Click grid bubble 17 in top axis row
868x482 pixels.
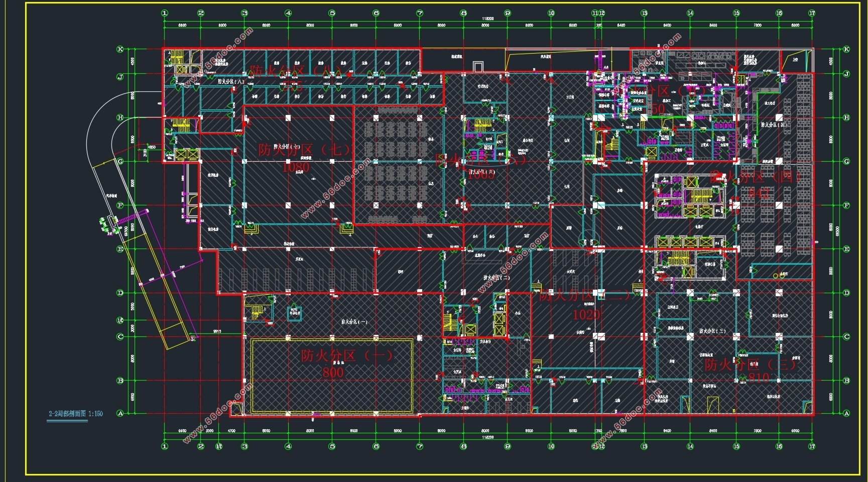(x=812, y=13)
